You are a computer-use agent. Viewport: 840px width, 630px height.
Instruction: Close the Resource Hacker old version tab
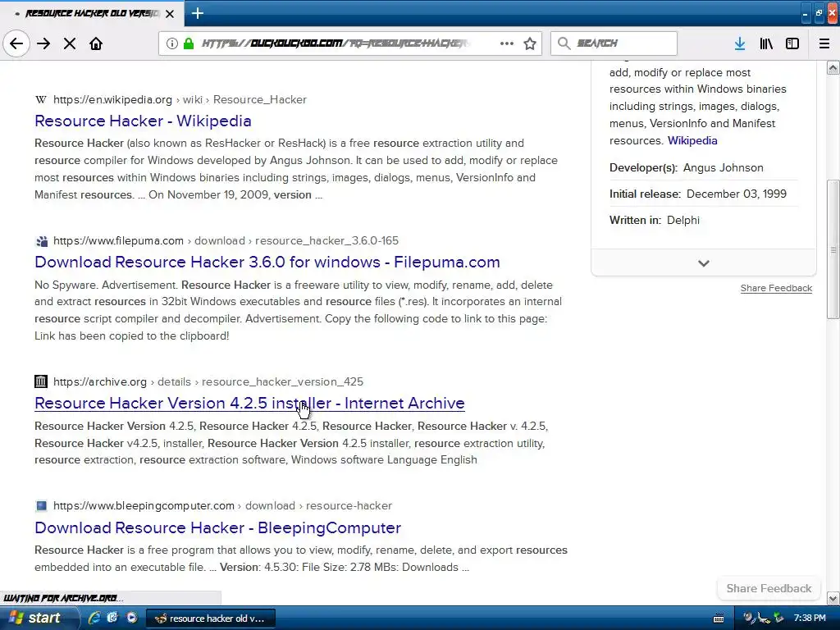[x=170, y=14]
